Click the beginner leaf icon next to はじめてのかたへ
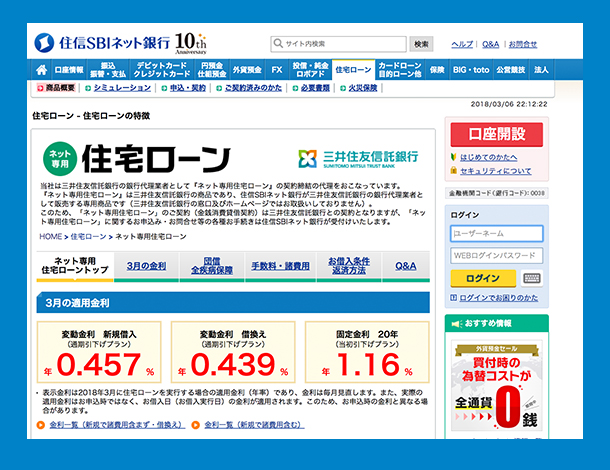The width and height of the screenshot is (610, 470). (x=453, y=157)
